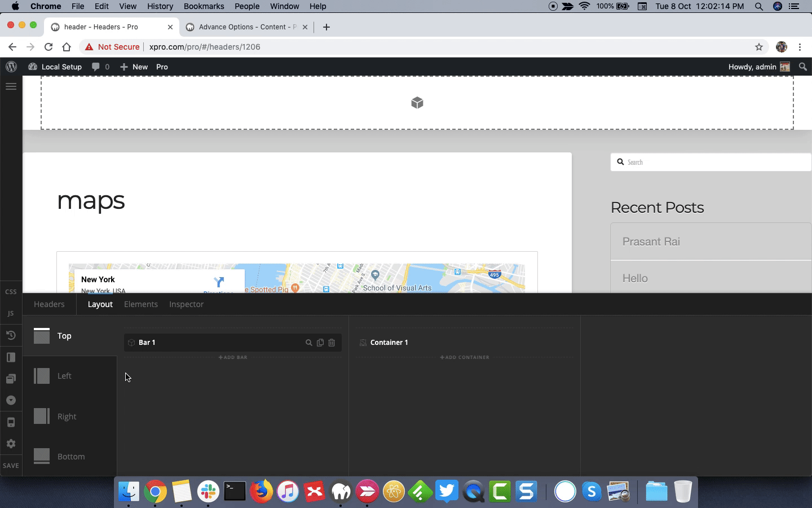
Task: Click the Not Secure warning indicator
Action: coord(112,47)
